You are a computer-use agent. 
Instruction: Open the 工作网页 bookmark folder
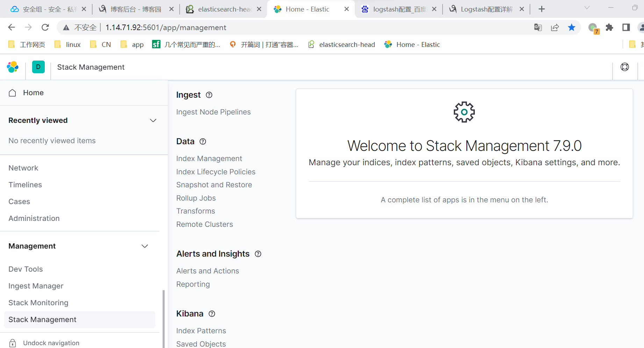(x=27, y=44)
